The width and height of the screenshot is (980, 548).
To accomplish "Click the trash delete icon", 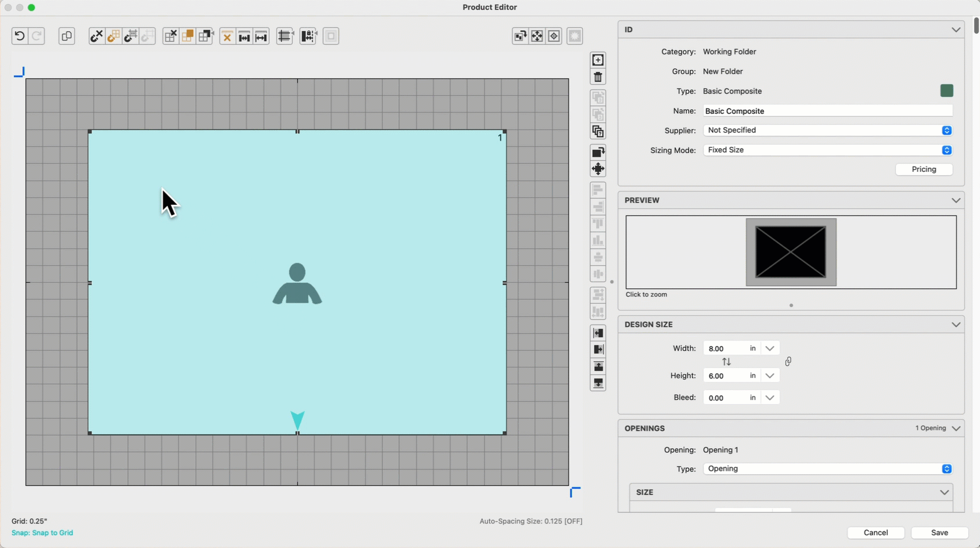I will pos(598,77).
